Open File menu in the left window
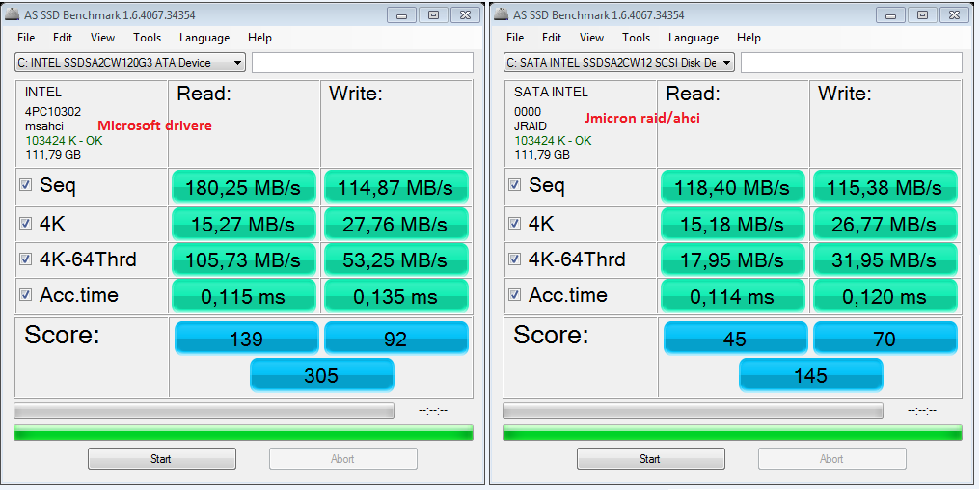The height and width of the screenshot is (490, 980). click(x=26, y=38)
